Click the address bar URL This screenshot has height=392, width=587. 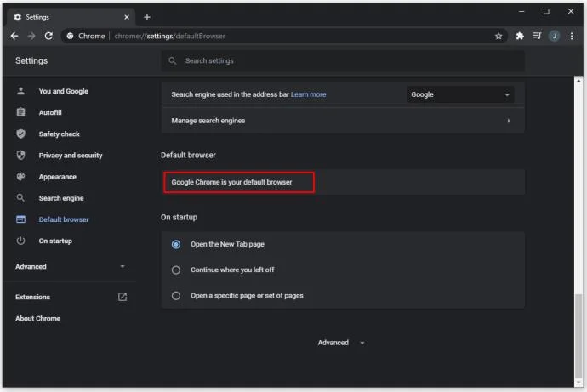[x=169, y=36]
